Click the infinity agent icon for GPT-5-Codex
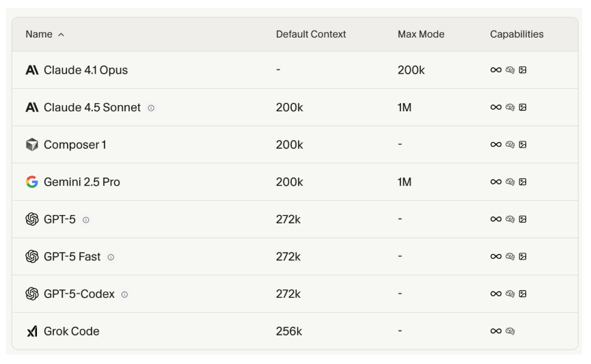This screenshot has width=591, height=364. [496, 294]
